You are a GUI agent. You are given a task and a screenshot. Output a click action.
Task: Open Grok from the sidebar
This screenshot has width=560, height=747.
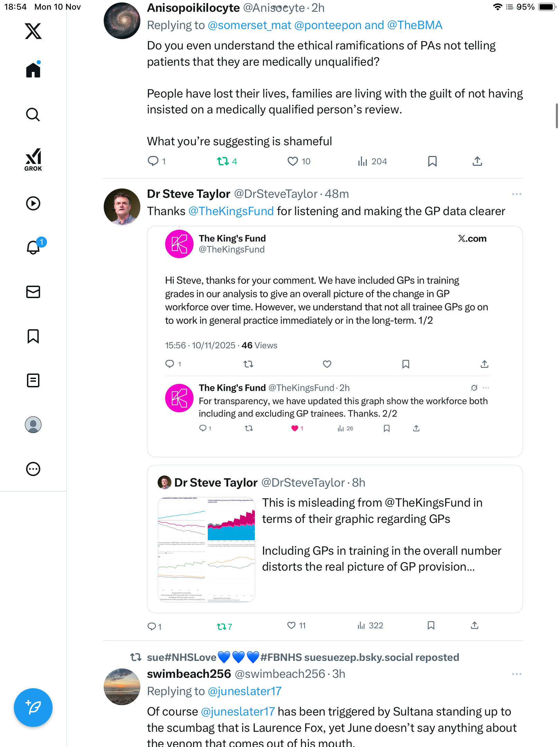(x=33, y=160)
